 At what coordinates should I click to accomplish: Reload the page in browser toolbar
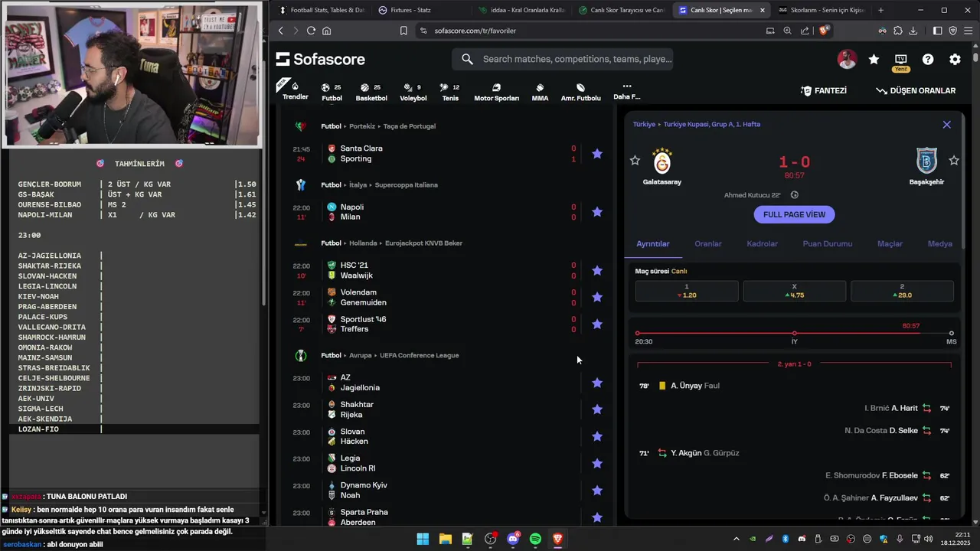pyautogui.click(x=311, y=31)
